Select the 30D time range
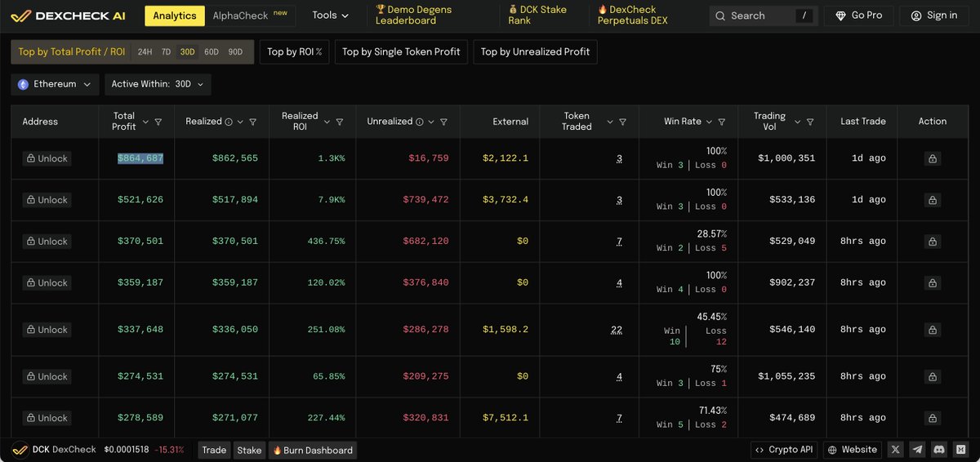 point(188,51)
